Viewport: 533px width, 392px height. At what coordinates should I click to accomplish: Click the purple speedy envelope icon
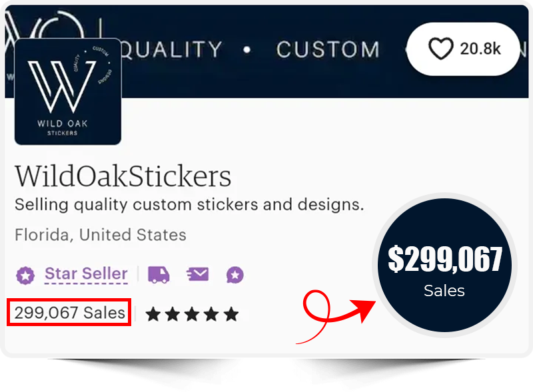198,274
